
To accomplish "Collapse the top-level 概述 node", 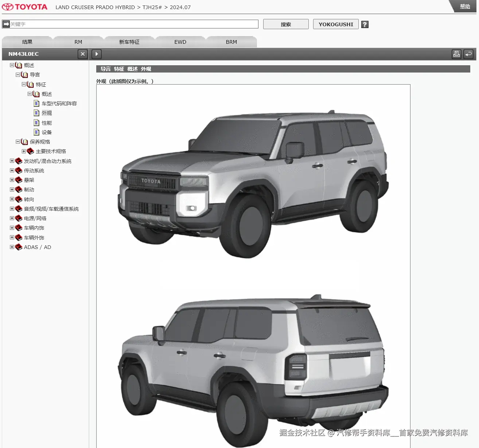I will [x=12, y=65].
